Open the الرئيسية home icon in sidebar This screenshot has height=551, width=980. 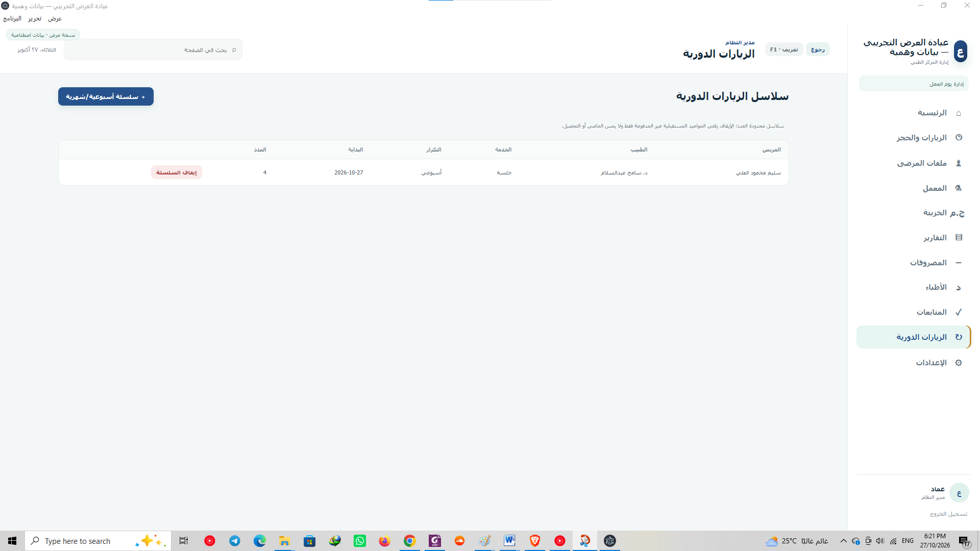click(x=958, y=113)
